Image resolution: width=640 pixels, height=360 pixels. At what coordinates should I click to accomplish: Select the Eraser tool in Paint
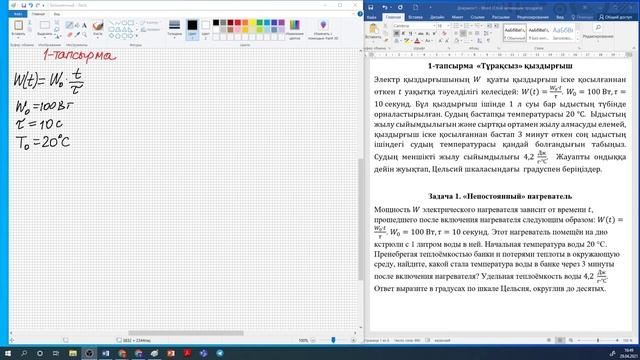[x=69, y=35]
